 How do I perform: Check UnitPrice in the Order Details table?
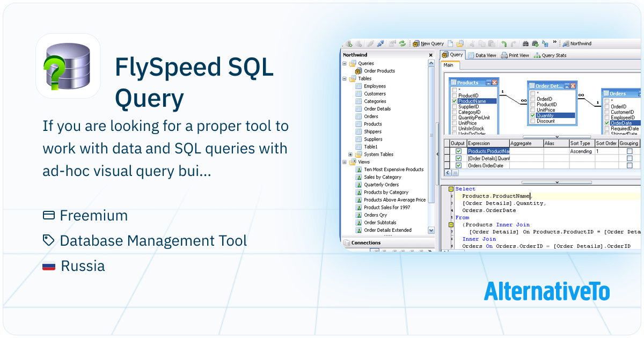tap(533, 110)
